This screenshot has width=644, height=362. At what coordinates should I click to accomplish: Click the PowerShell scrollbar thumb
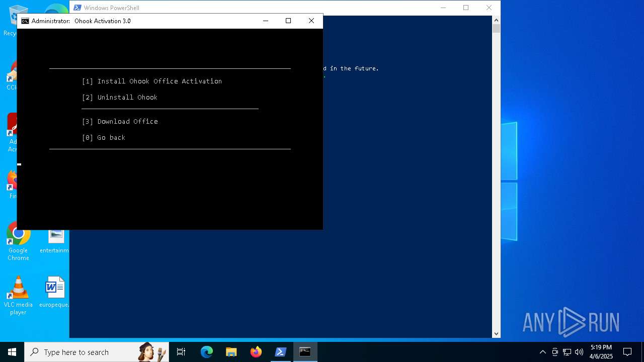point(496,29)
